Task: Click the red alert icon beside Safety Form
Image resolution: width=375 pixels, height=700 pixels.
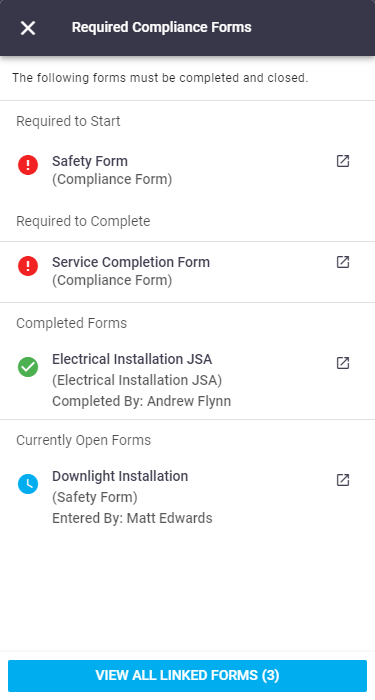Action: tap(28, 165)
